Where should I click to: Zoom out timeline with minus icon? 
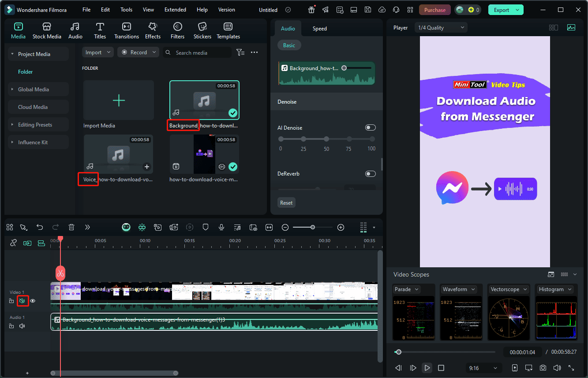[285, 227]
